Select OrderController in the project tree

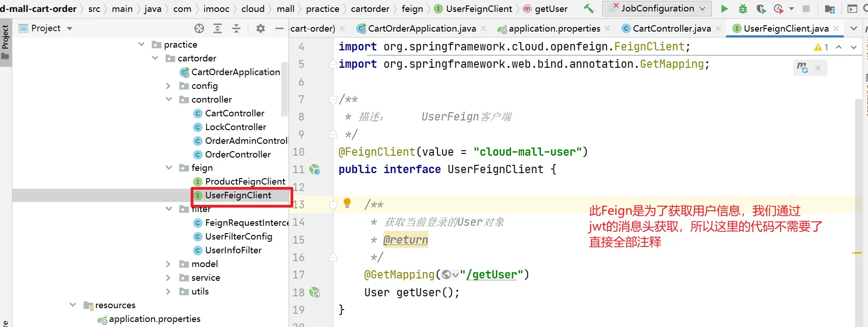[238, 154]
